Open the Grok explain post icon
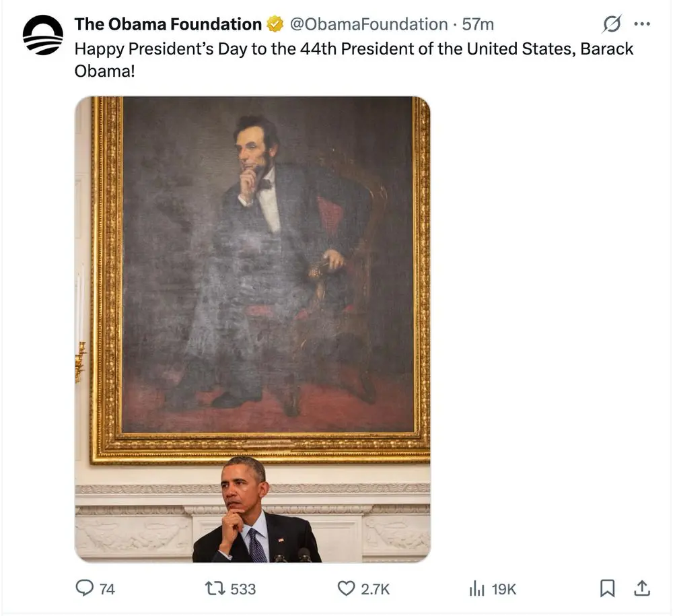673x616 pixels. pos(611,25)
